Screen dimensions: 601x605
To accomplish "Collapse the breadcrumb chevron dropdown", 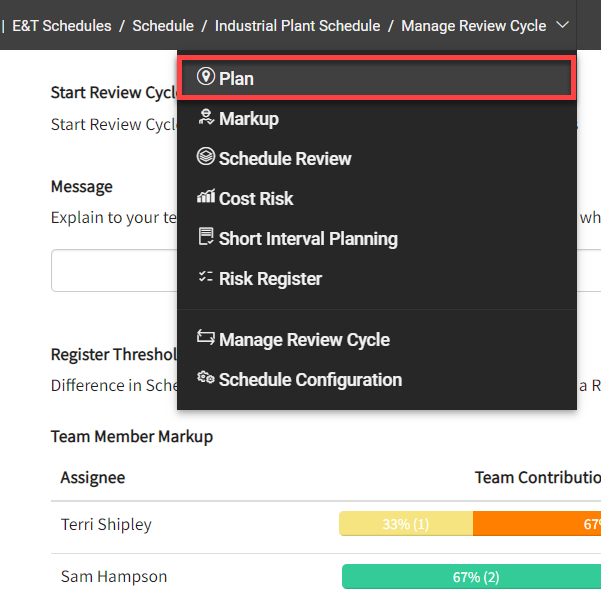I will [564, 25].
